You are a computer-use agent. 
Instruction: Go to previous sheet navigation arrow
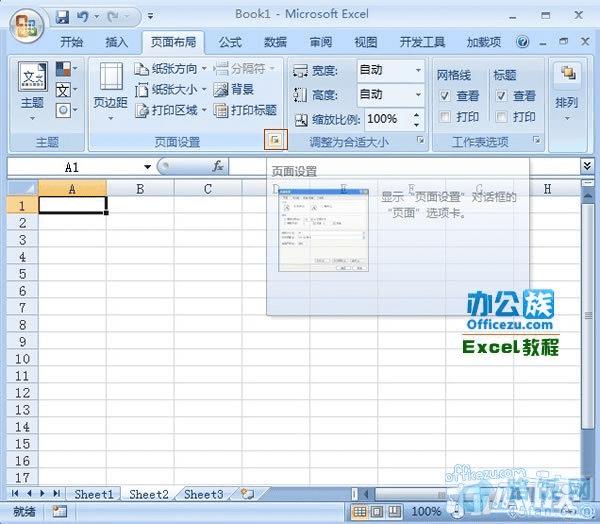tap(29, 493)
